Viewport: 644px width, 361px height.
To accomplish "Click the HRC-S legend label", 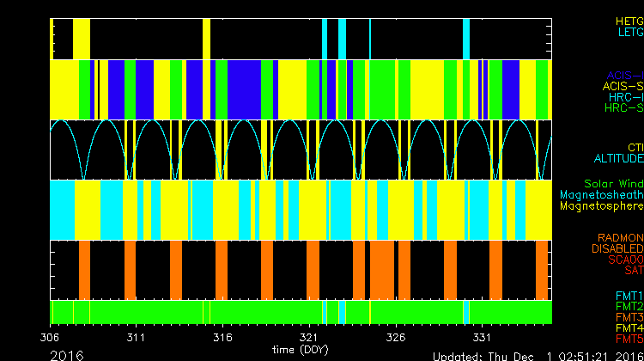I will [x=623, y=109].
